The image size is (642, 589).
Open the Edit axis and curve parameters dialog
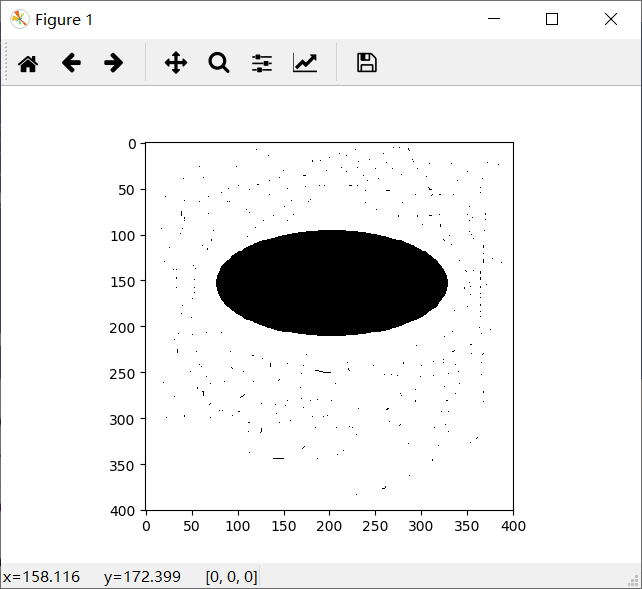coord(305,63)
